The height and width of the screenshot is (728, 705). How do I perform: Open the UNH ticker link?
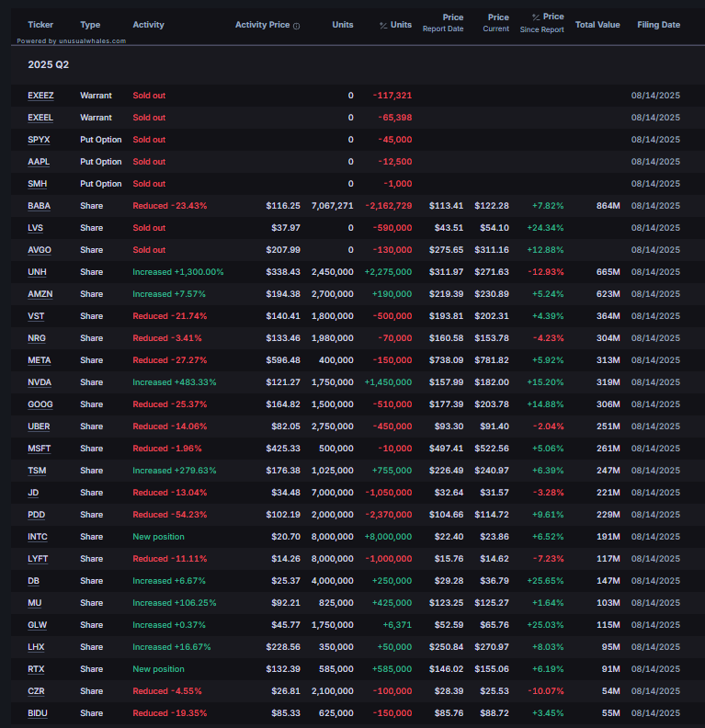(37, 272)
